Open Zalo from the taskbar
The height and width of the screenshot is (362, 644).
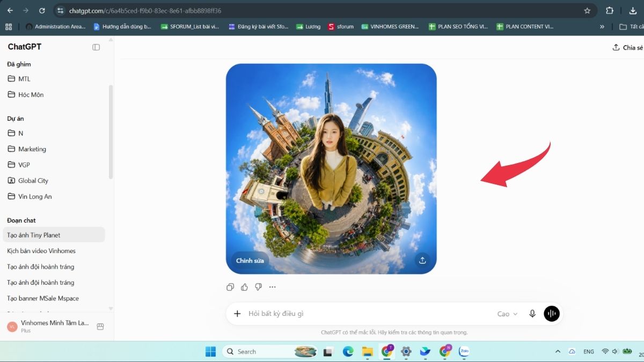[464, 352]
